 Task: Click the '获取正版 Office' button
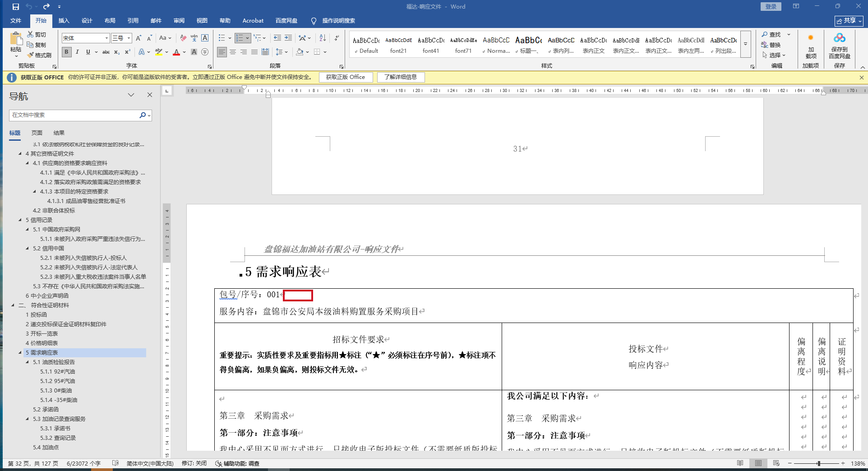[x=346, y=77]
